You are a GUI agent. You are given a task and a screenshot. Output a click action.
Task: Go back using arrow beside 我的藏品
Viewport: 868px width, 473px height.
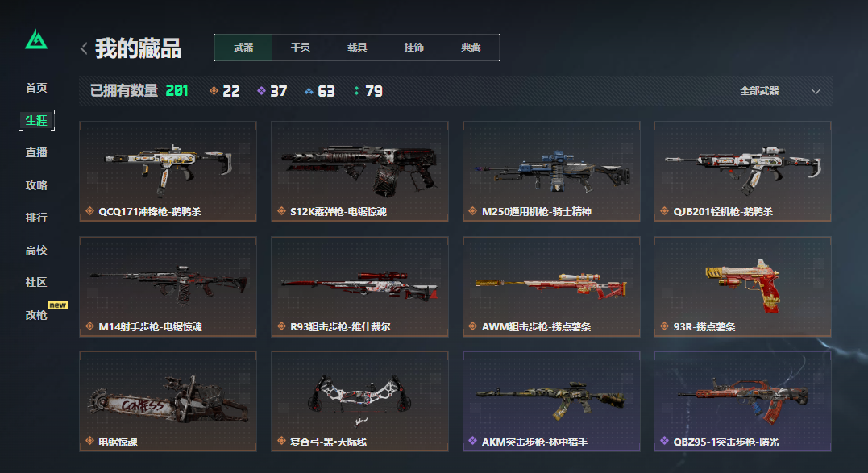(84, 48)
